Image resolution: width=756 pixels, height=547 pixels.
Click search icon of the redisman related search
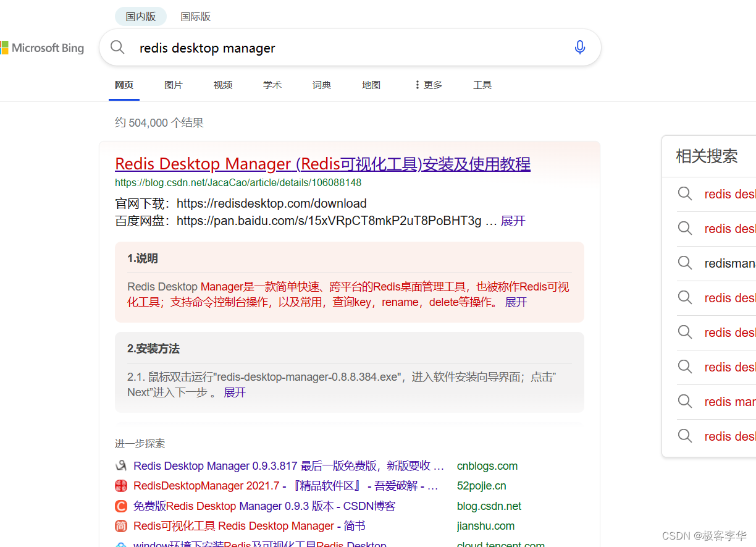685,263
